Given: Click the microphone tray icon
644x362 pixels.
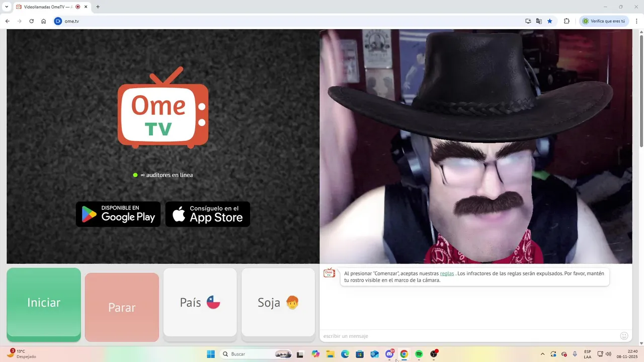Looking at the screenshot, I should click(x=575, y=354).
